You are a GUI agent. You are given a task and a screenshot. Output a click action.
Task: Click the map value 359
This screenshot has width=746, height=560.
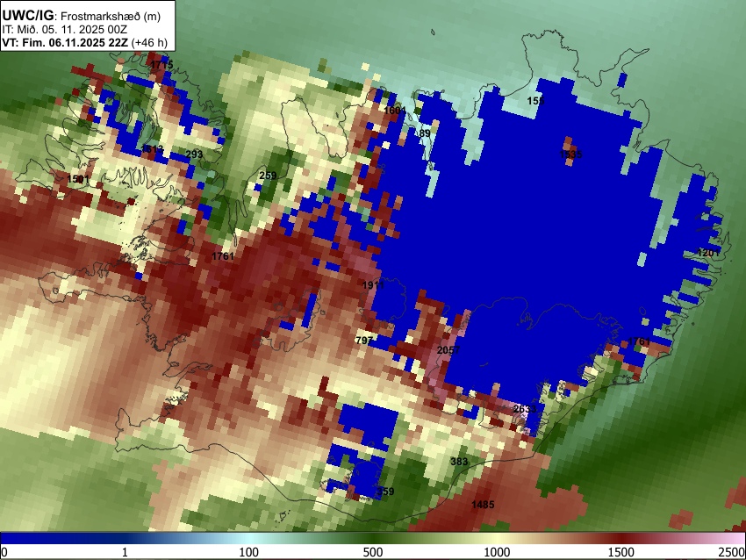point(385,492)
